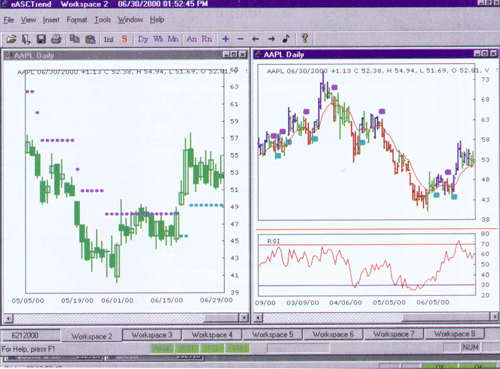Image resolution: width=500 pixels, height=369 pixels.
Task: Click right scroll arrow of left chart
Action: [244, 318]
